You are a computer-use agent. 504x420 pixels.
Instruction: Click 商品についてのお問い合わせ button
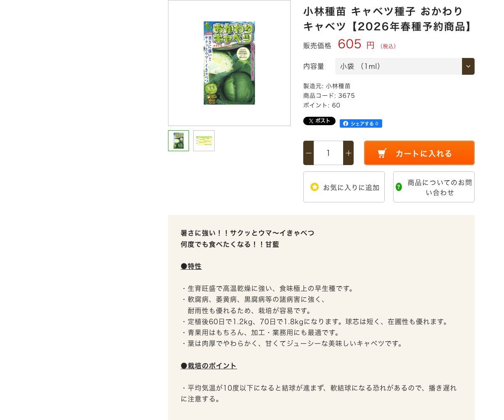(x=434, y=187)
